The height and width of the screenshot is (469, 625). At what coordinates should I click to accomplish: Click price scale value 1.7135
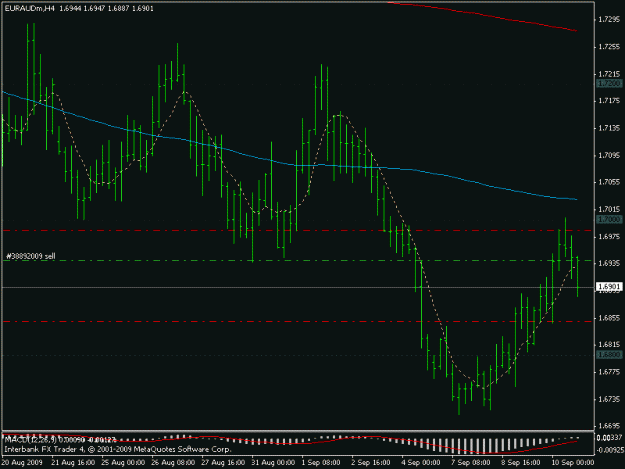coord(609,128)
